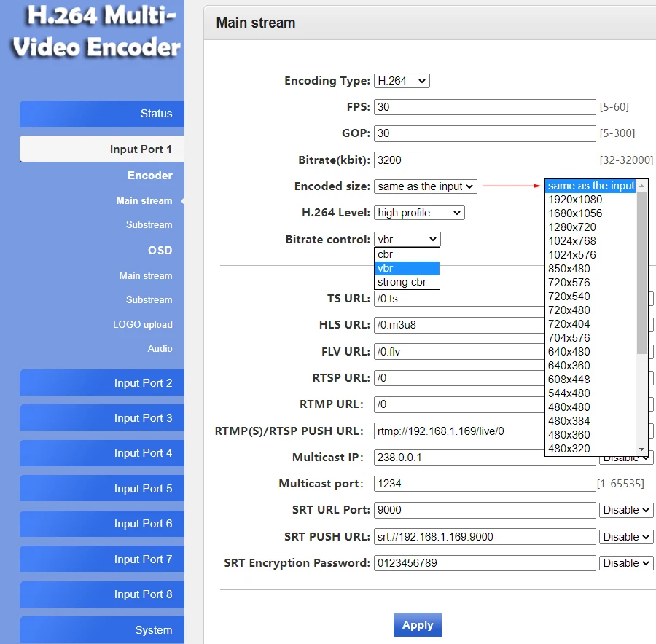This screenshot has width=656, height=644.
Task: Open Audio settings page
Action: 160,348
